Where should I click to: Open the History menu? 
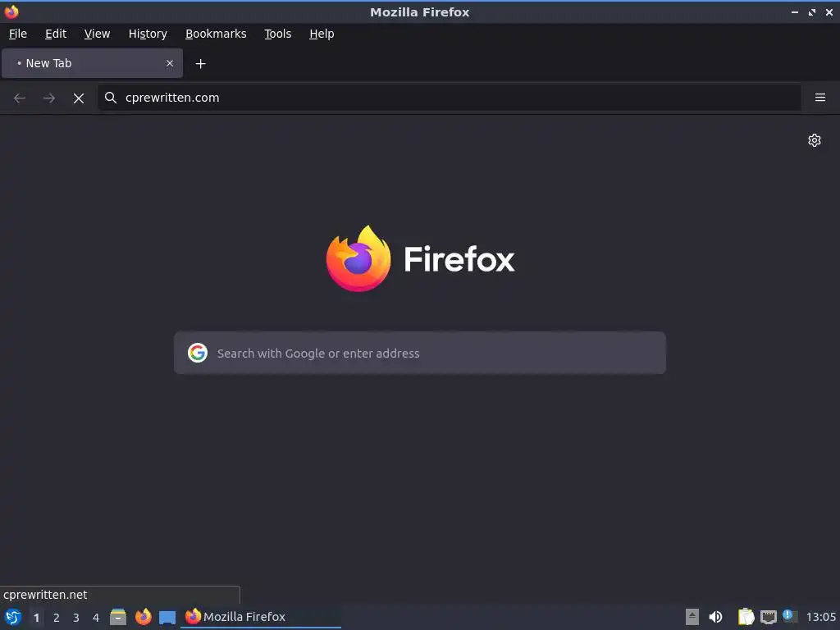tap(148, 34)
